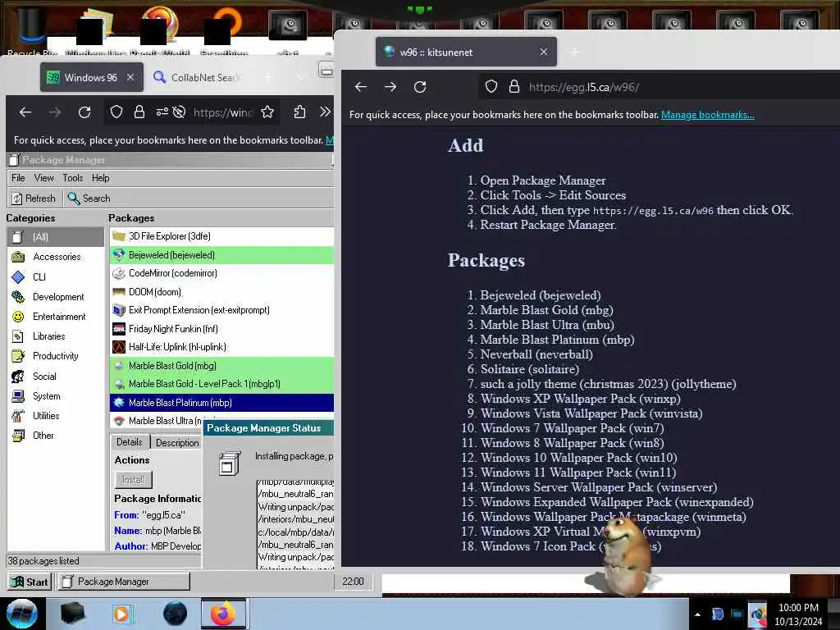Click the egg.l5.ca/w96 address bar
Viewport: 840px width, 630px height.
659,87
